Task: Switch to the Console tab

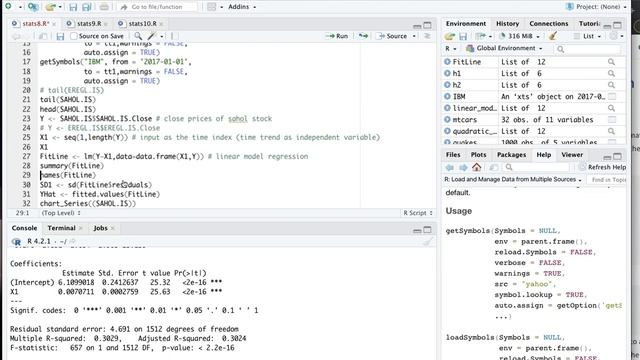Action: (24, 228)
